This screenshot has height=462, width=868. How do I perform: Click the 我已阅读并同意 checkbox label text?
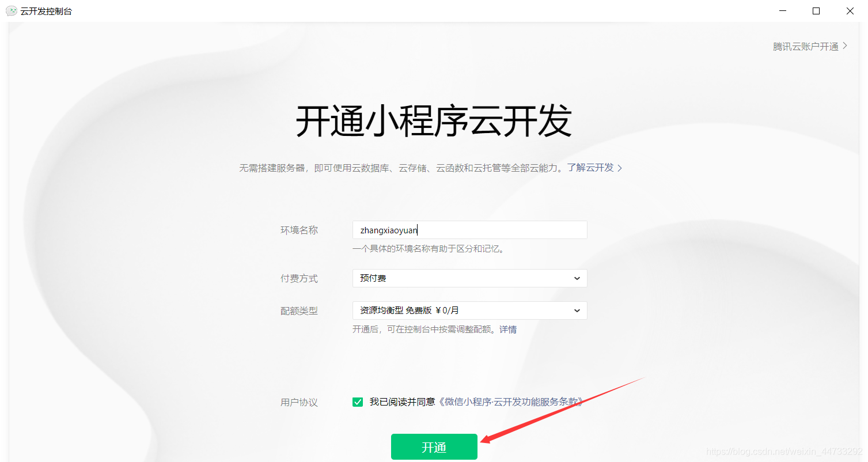[403, 402]
